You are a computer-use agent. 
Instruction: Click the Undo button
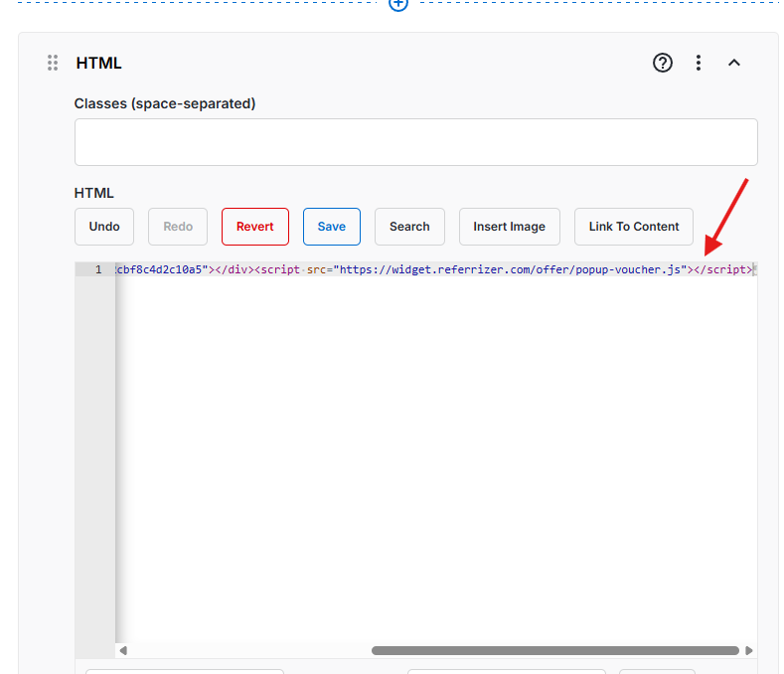[104, 227]
